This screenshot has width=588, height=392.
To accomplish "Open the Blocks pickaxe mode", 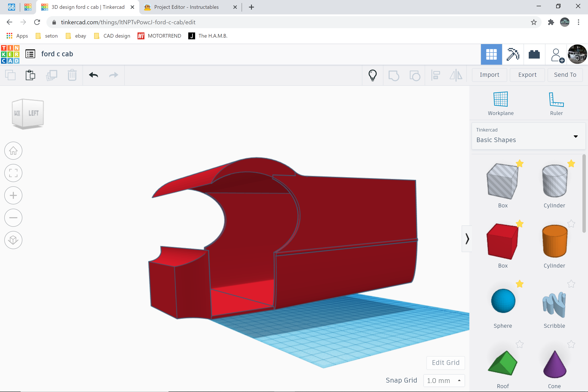I will click(x=513, y=54).
